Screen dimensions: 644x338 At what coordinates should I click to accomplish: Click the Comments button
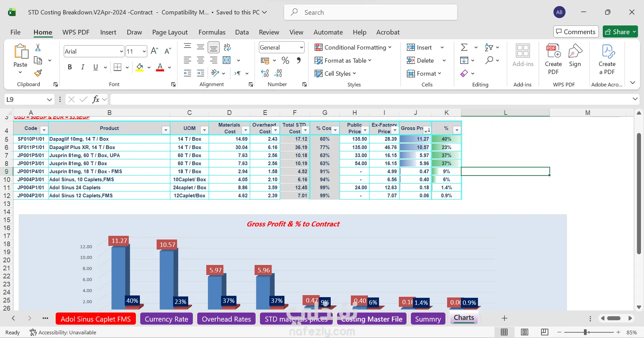[x=576, y=32]
